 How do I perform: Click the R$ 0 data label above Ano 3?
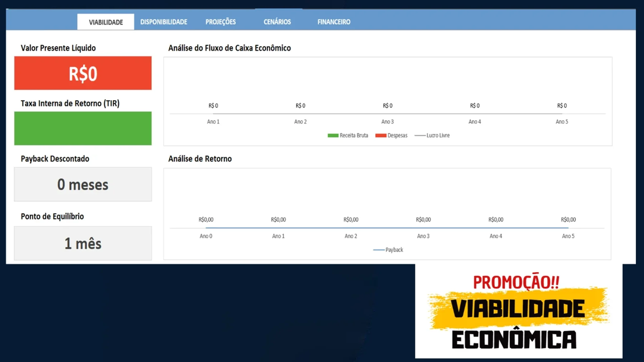[x=387, y=105]
